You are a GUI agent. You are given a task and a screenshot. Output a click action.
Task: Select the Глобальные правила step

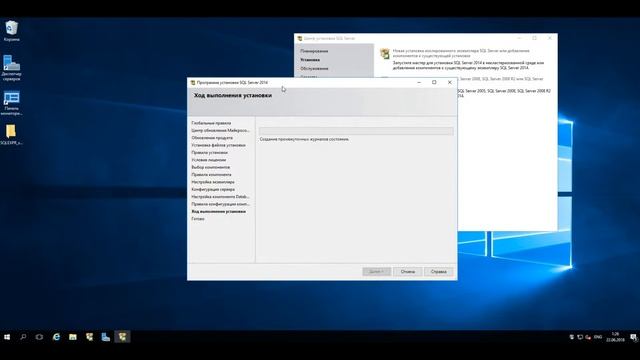(211, 123)
